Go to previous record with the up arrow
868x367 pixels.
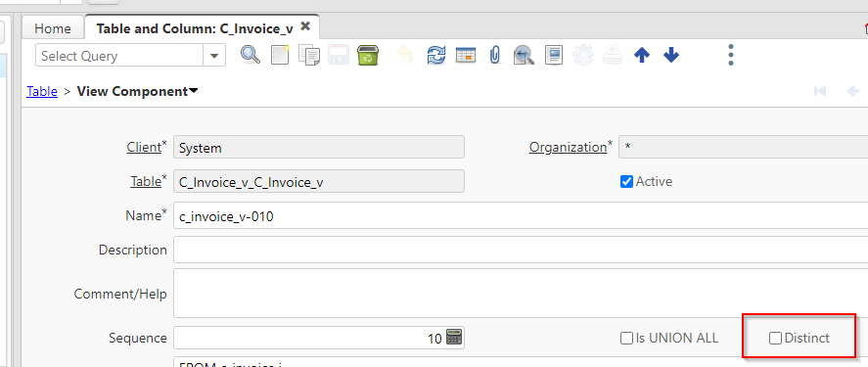click(x=642, y=56)
